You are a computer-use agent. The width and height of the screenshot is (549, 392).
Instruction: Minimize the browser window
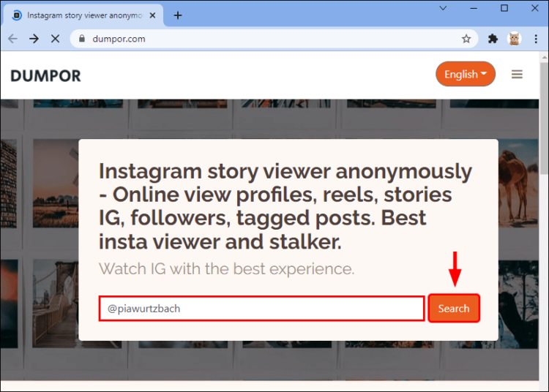pyautogui.click(x=474, y=8)
